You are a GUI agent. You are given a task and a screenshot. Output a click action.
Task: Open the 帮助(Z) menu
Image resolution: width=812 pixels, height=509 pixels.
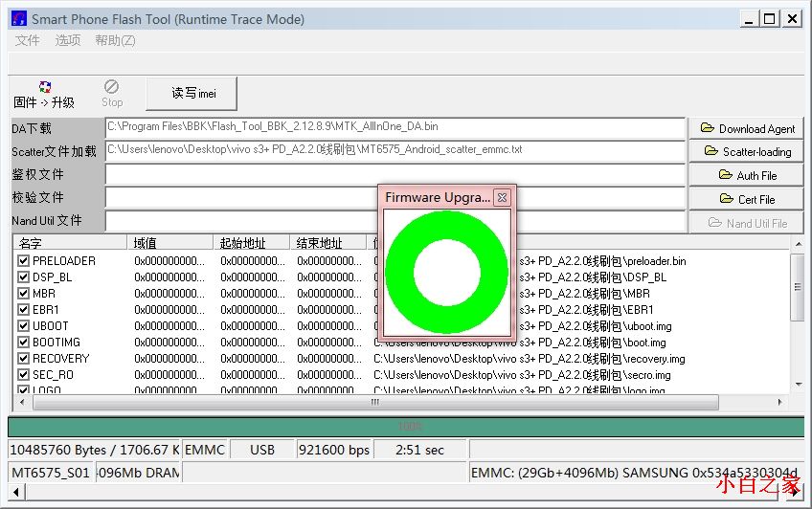115,40
